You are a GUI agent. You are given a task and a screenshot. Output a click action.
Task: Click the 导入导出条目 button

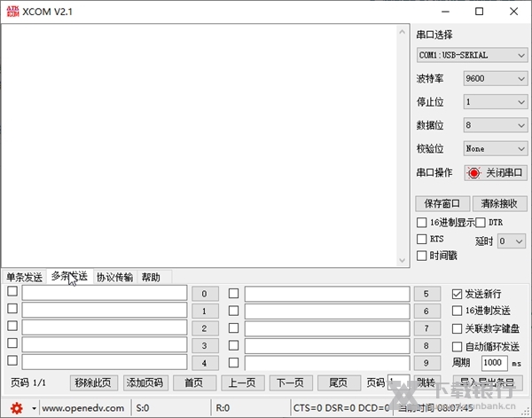coord(487,383)
